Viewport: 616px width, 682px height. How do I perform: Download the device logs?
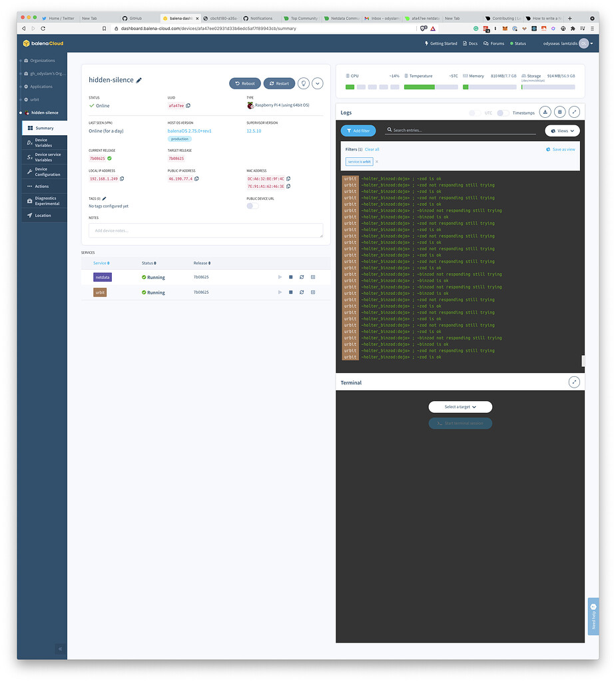(x=545, y=112)
